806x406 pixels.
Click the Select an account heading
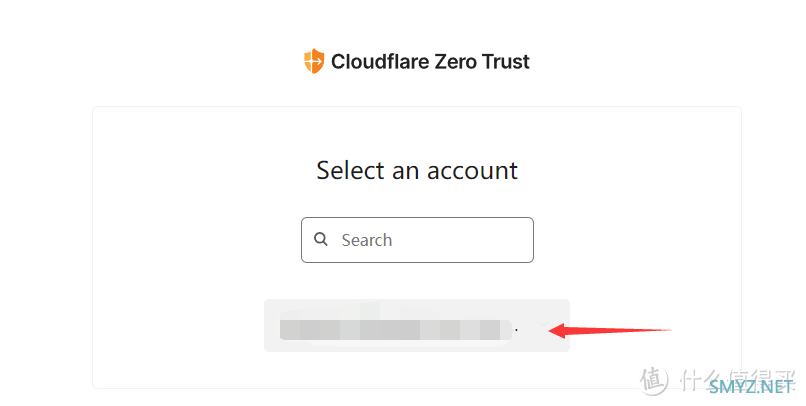417,170
